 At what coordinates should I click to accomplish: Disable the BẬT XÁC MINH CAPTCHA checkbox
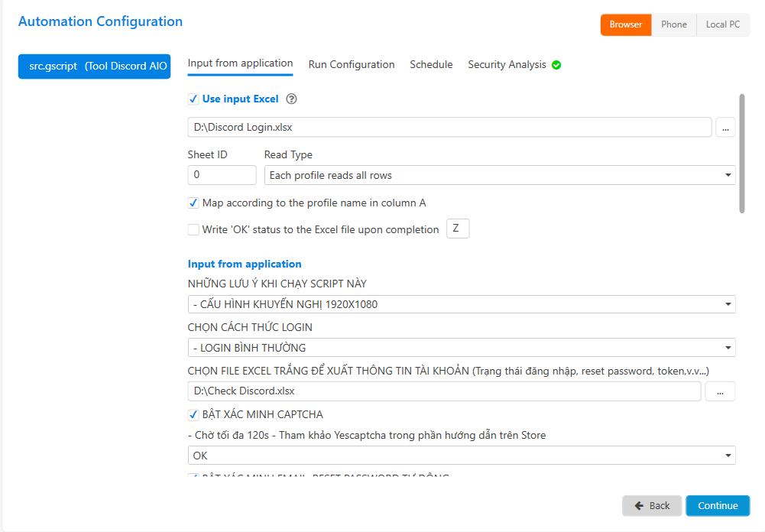point(193,414)
